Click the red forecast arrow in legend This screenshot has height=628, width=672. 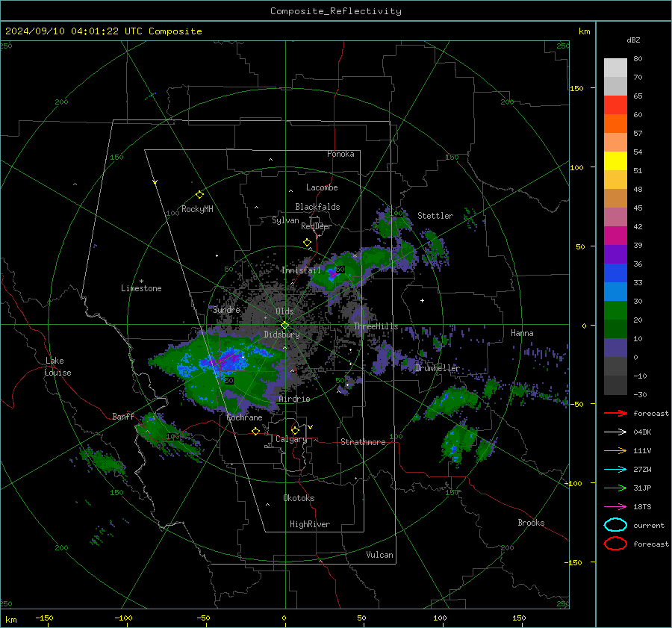(615, 413)
